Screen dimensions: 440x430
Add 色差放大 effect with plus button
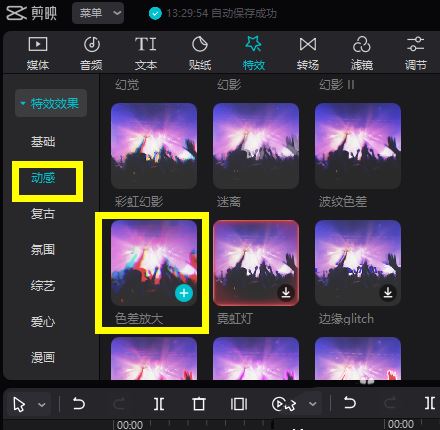[184, 293]
